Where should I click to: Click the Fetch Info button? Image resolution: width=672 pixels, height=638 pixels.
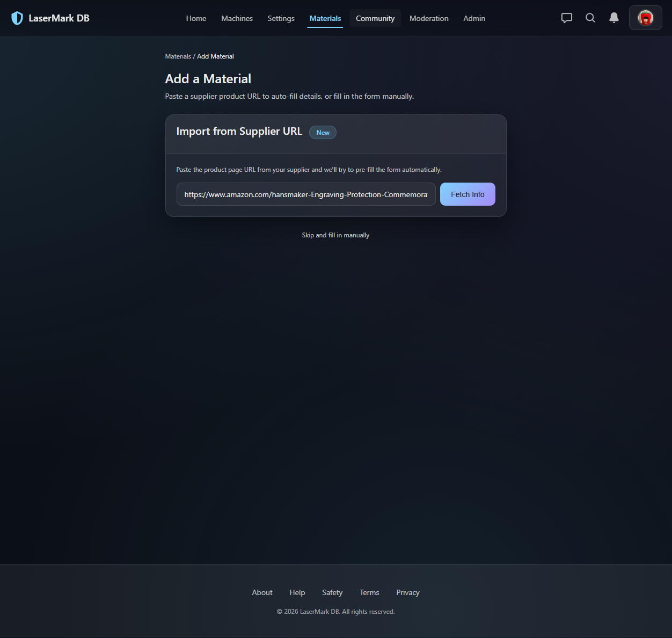pos(468,194)
